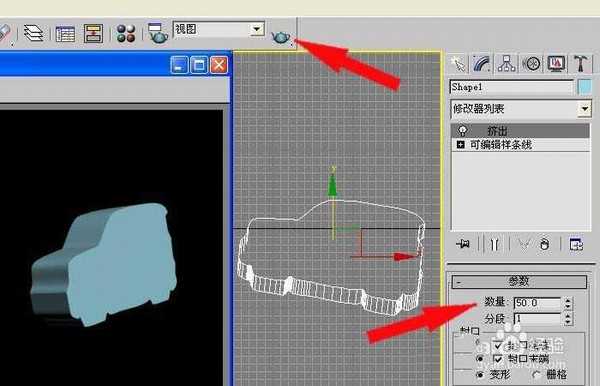Screen dimensions: 600x386
Task: Click the Pin Stack pushpin icon
Action: [x=463, y=244]
